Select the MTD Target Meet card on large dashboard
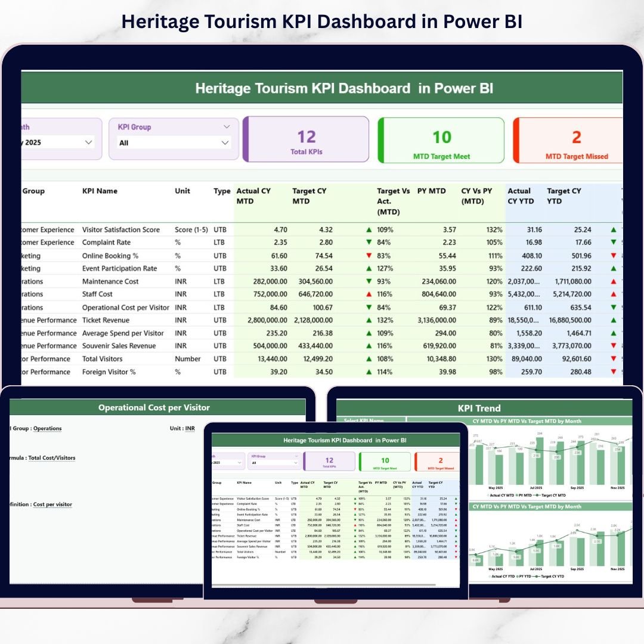The image size is (644, 644). coord(441,141)
